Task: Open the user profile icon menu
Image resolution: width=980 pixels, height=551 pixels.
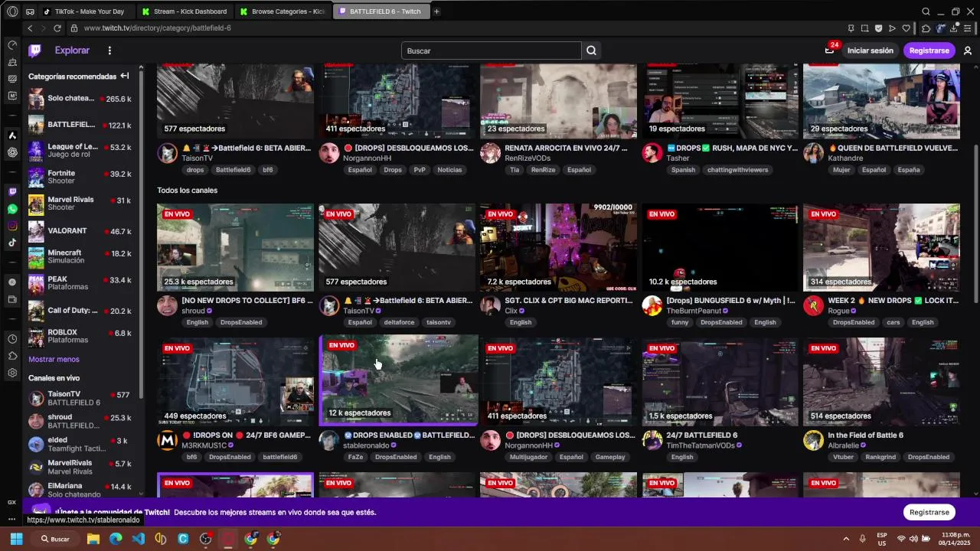Action: coord(968,51)
